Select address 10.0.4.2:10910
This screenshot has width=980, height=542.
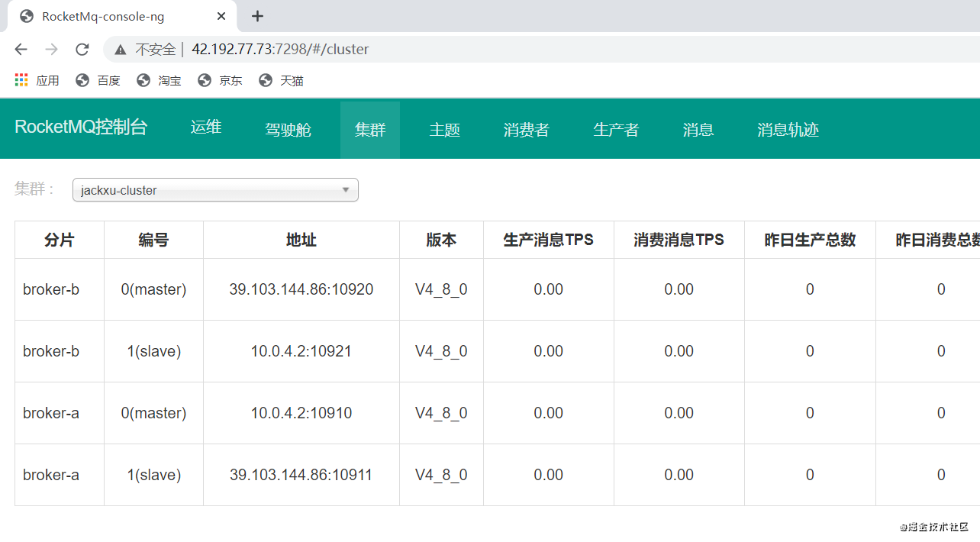(x=301, y=413)
